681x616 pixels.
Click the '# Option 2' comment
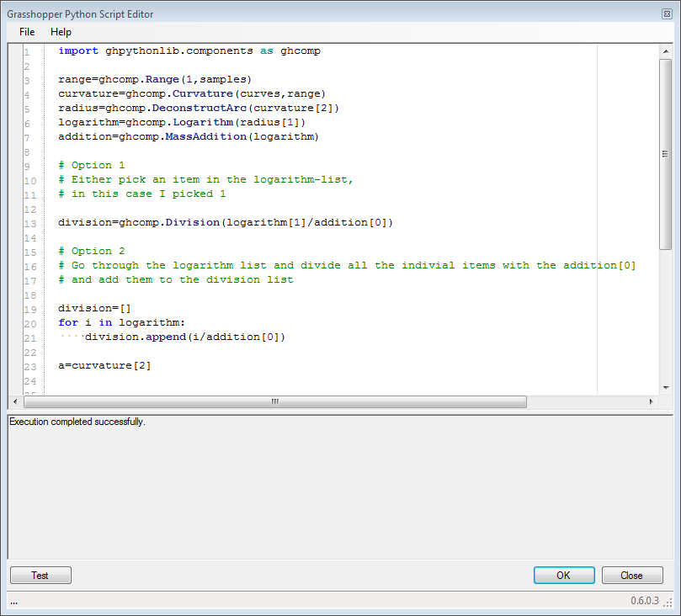92,252
